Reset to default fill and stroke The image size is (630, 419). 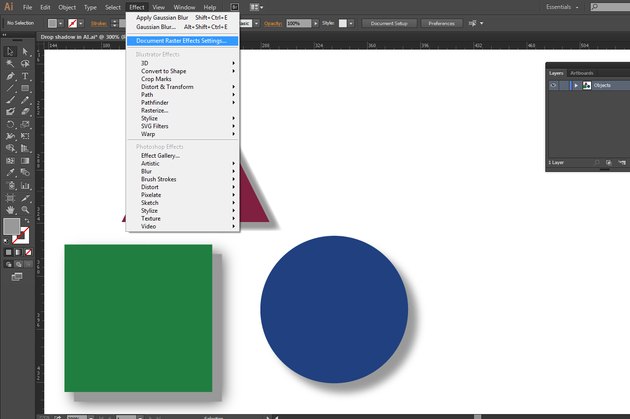point(6,241)
